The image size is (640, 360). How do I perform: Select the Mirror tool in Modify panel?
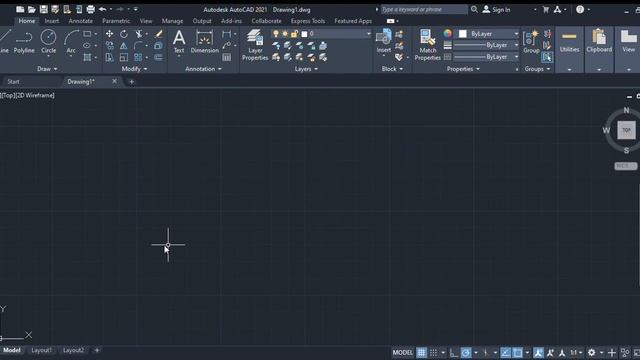coord(124,46)
